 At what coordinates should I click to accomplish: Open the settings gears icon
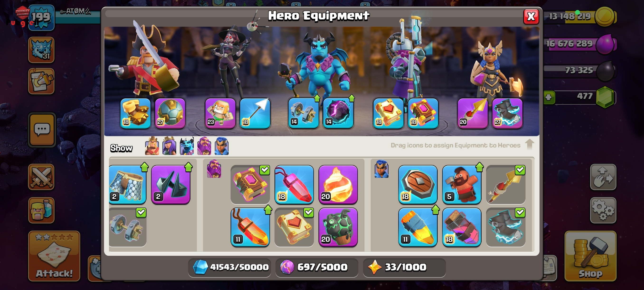603,210
